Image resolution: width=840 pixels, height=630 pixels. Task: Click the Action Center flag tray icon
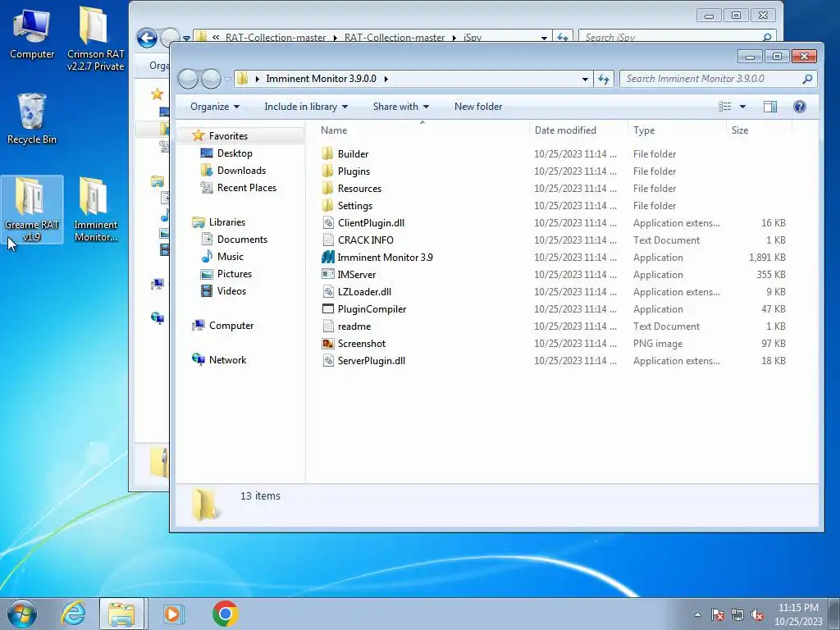click(718, 614)
